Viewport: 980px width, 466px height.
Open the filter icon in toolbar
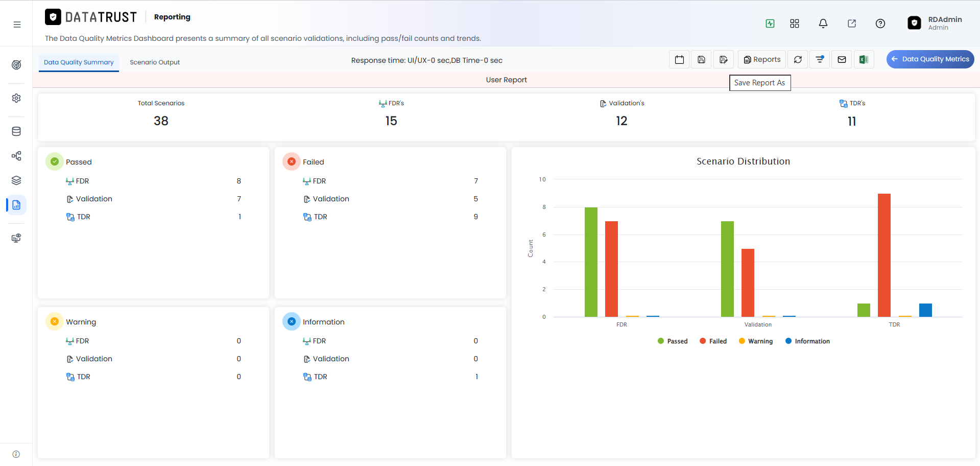point(820,60)
